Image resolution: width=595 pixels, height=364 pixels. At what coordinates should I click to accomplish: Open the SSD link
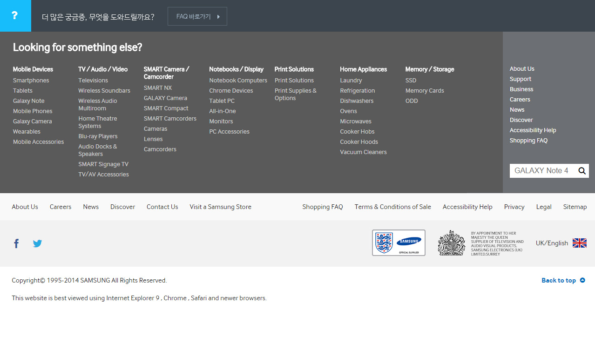(411, 81)
